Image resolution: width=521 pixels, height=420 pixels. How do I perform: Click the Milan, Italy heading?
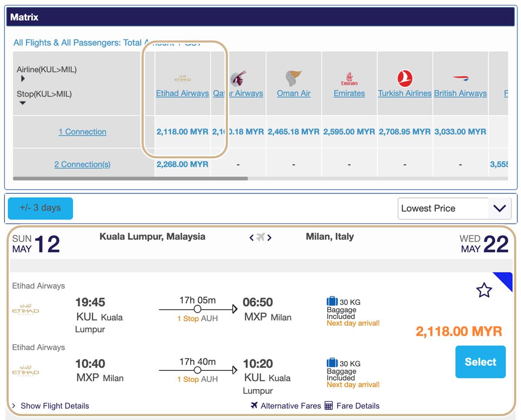point(330,237)
